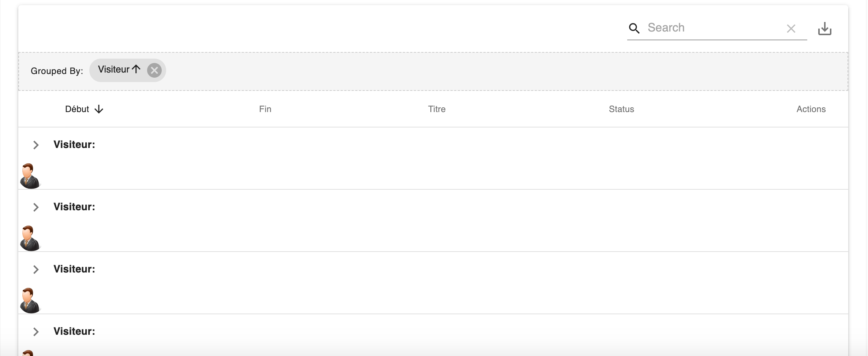Toggle ascending order on the Visiteur chip
The image size is (868, 356).
136,69
